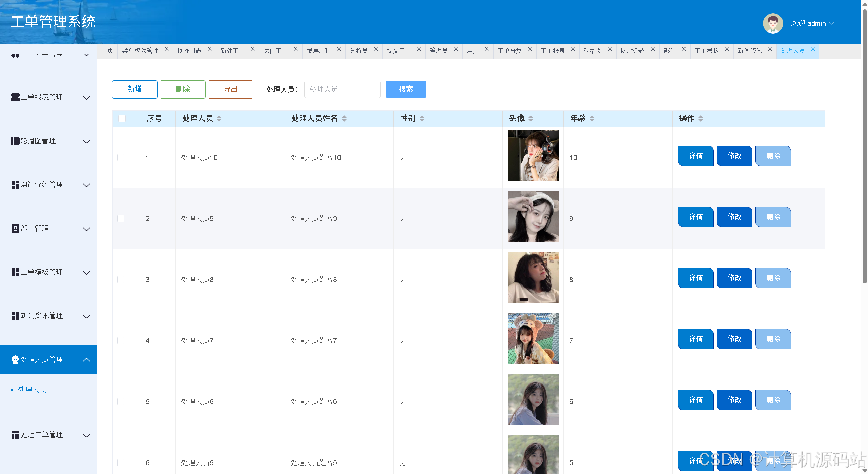
Task: Toggle the select-all header checkbox
Action: pyautogui.click(x=122, y=118)
